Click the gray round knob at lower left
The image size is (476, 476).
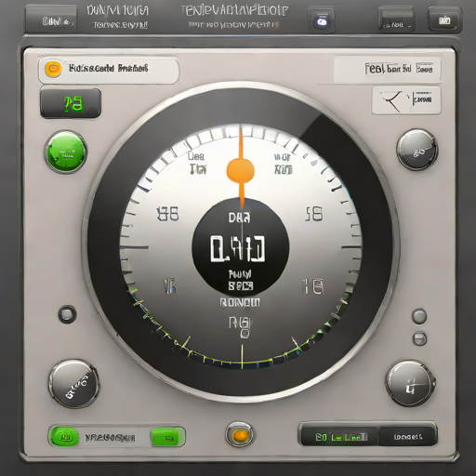pos(73,384)
